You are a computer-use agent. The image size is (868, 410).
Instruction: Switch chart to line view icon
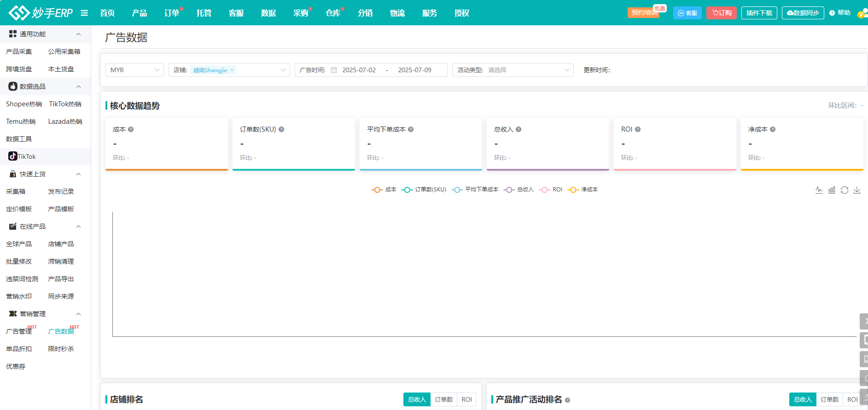click(819, 190)
